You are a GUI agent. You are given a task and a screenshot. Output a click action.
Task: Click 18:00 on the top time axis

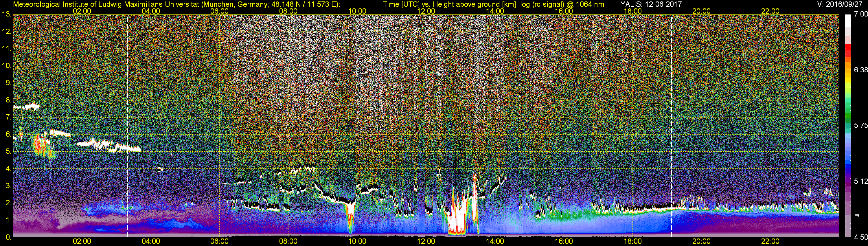coord(632,11)
